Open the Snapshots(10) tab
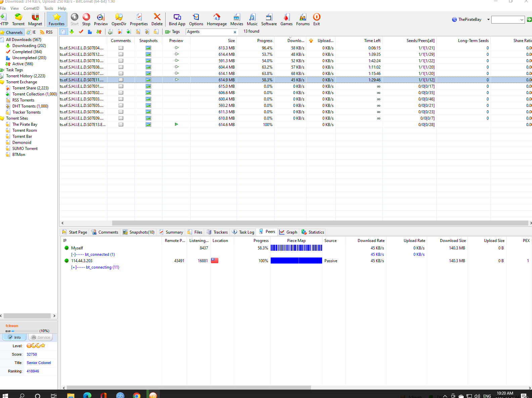Viewport: 532px width, 398px height. click(x=138, y=232)
